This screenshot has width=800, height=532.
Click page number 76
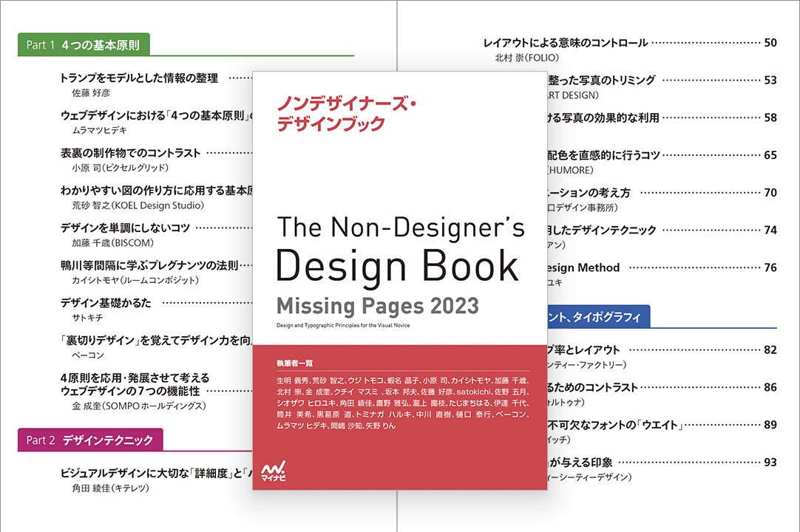[770, 267]
